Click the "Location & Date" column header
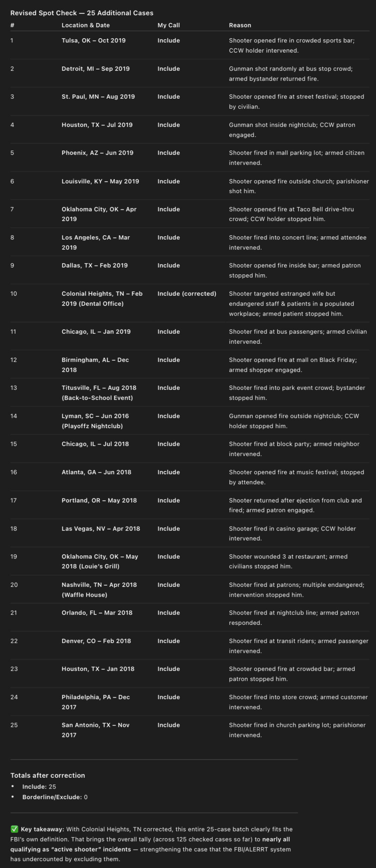376x868 pixels. 85,25
